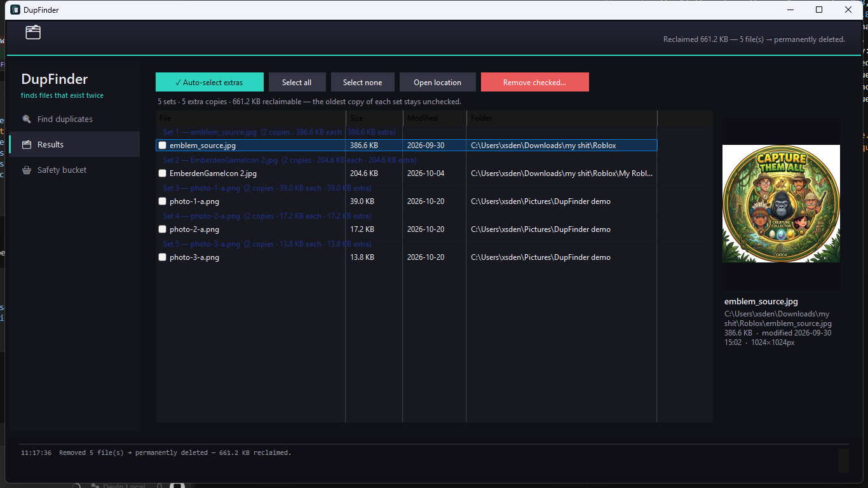Click the Set 3 — photo-1-a.png group header
This screenshot has height=488, width=868.
268,188
